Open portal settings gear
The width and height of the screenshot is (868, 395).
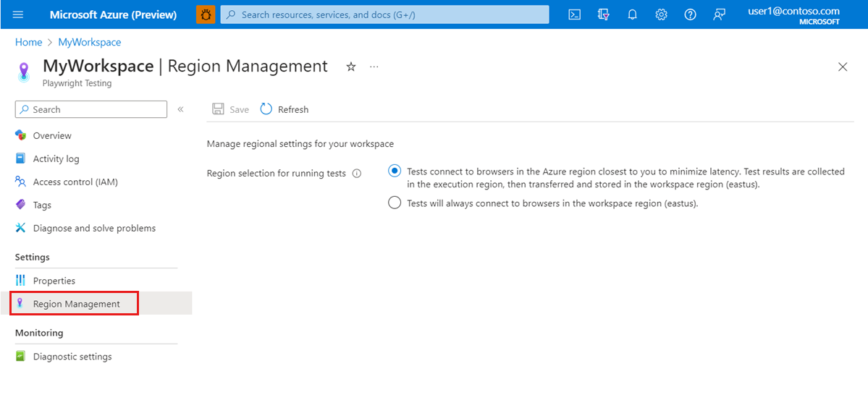[661, 14]
